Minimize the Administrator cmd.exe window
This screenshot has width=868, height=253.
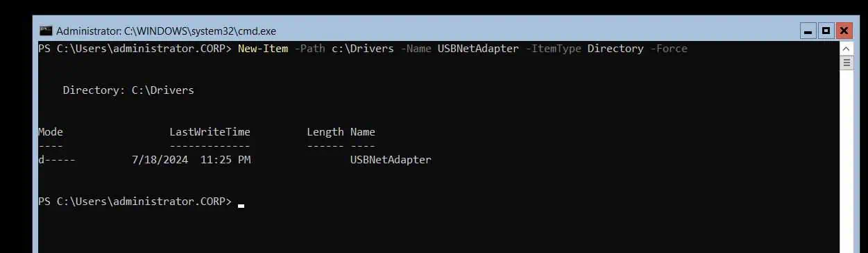(x=808, y=31)
